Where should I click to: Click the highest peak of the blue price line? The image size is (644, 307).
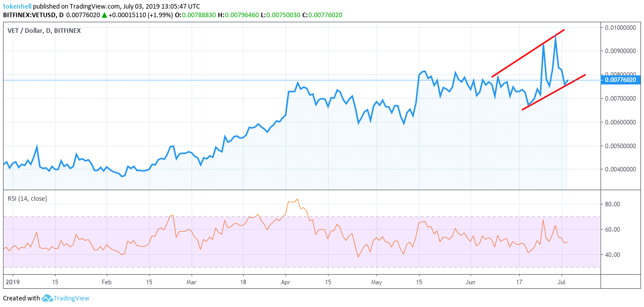coord(556,35)
